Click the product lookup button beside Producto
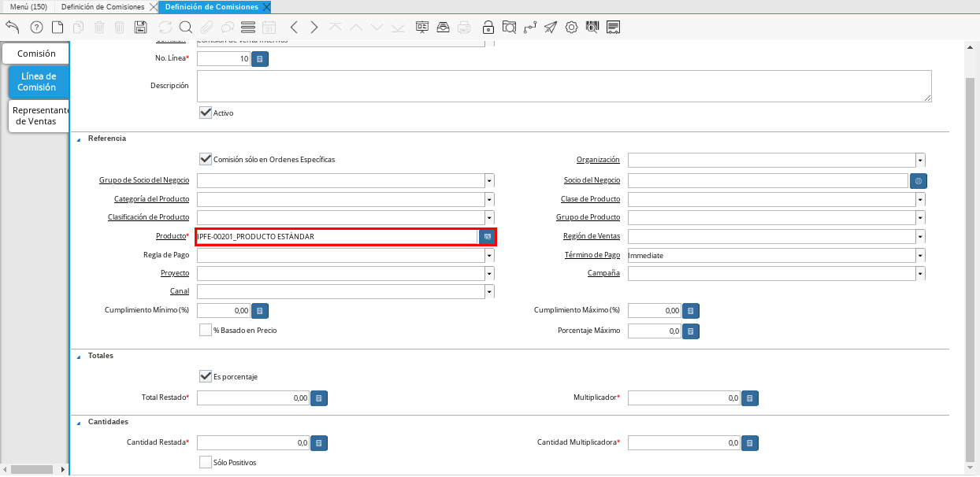The height and width of the screenshot is (477, 980). (x=488, y=237)
